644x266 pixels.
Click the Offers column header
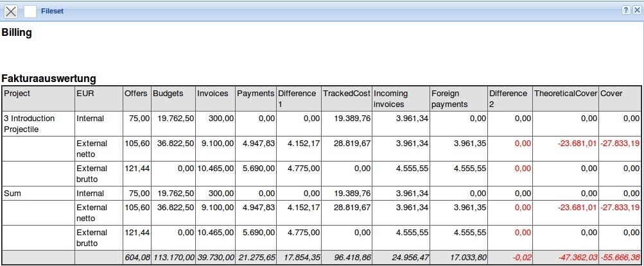pyautogui.click(x=136, y=94)
